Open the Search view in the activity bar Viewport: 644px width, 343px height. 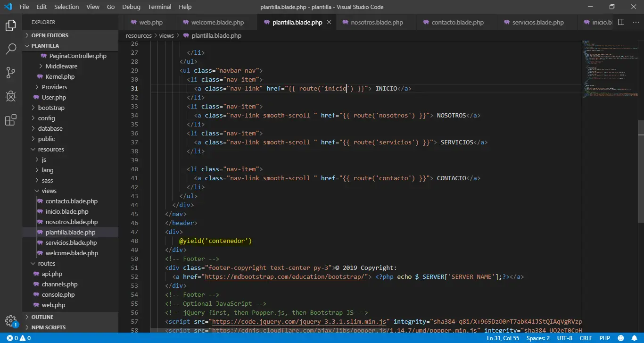pyautogui.click(x=10, y=49)
